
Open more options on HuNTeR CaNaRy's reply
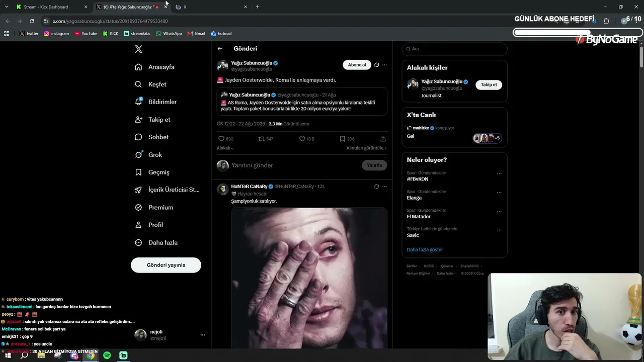tap(384, 187)
